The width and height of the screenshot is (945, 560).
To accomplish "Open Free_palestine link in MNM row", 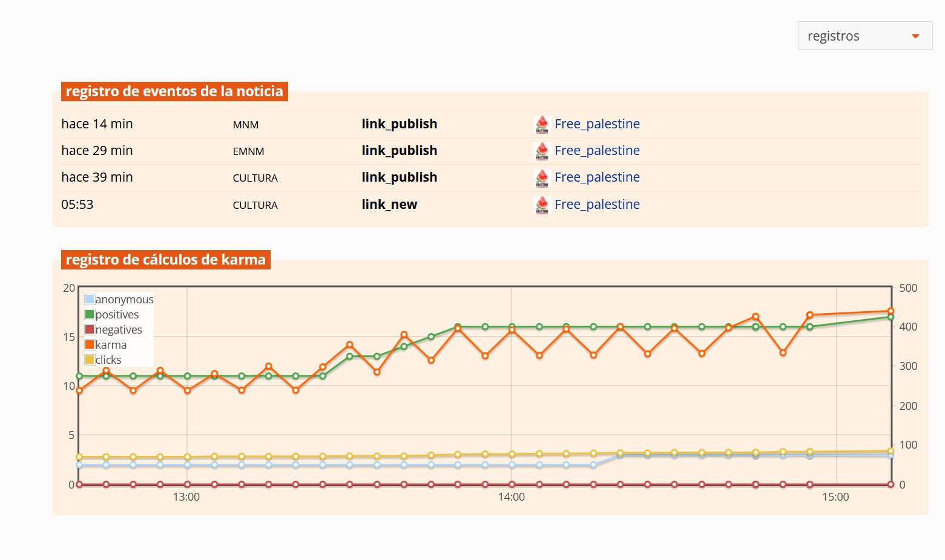I will (597, 124).
